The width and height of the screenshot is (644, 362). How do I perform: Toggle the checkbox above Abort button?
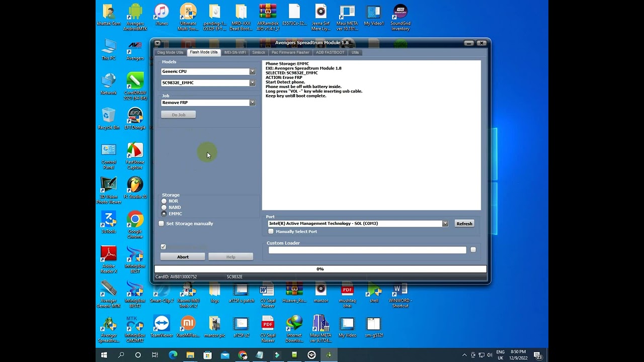[163, 247]
